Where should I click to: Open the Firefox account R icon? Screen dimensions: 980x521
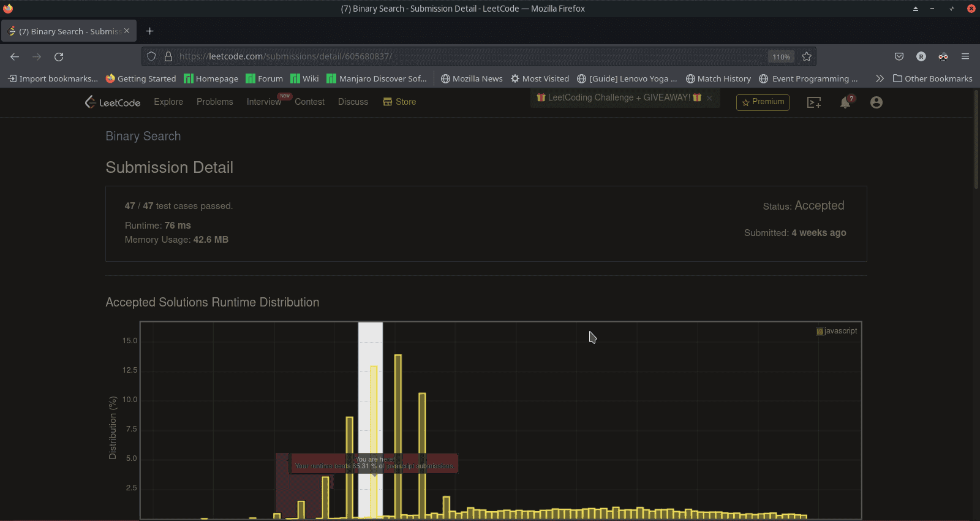pos(921,56)
